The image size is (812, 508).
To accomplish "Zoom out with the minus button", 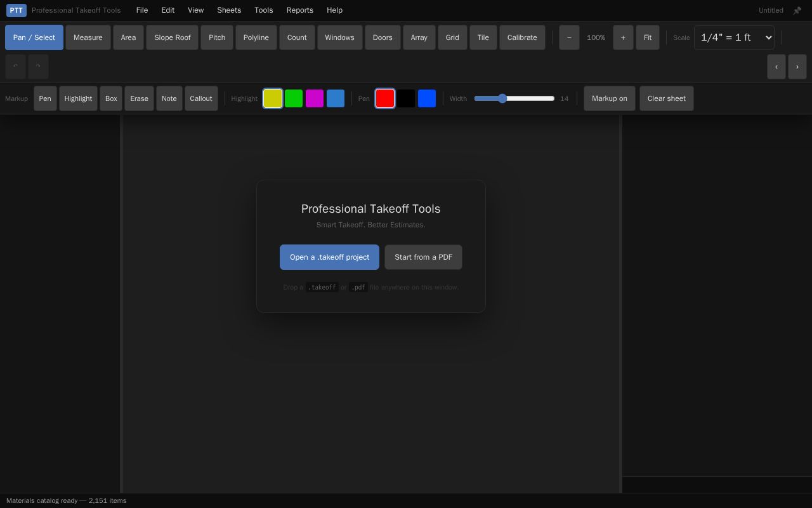I will pyautogui.click(x=569, y=37).
